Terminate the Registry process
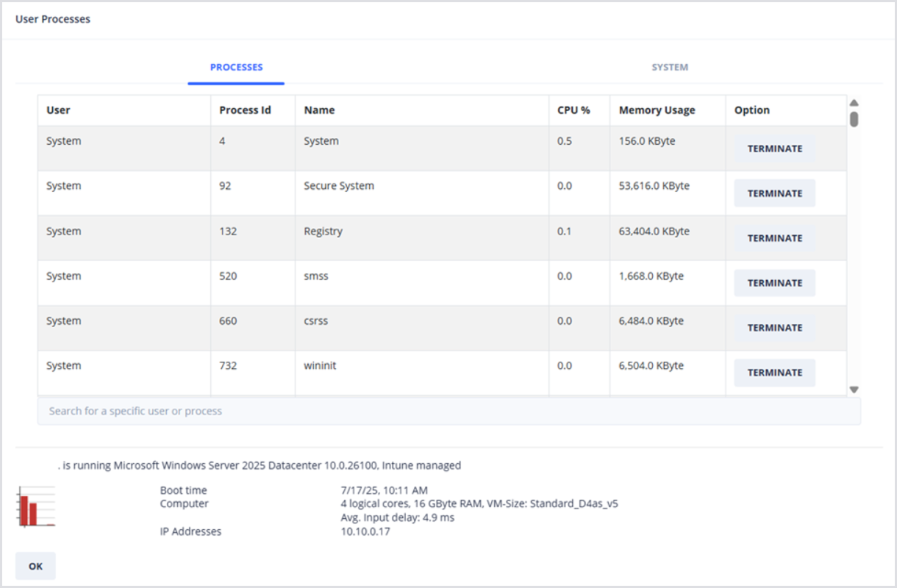Viewport: 897px width, 588px height. point(774,238)
